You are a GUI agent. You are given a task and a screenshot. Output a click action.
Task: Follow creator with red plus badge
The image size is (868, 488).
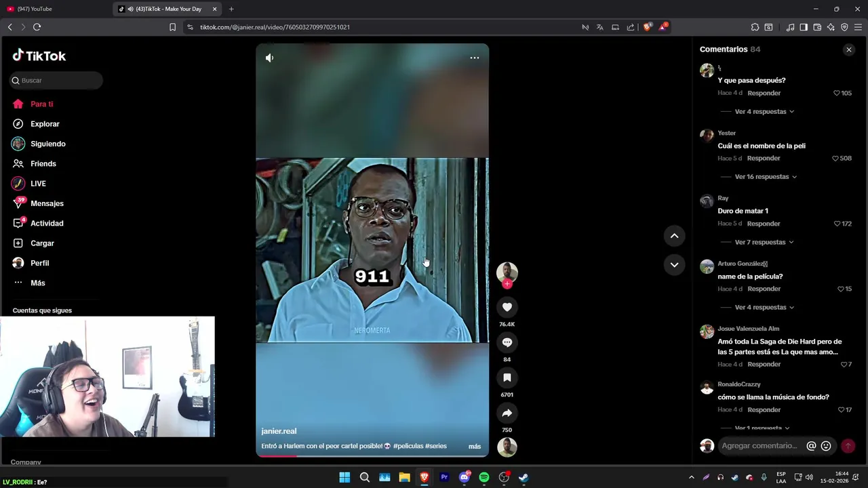pos(507,285)
